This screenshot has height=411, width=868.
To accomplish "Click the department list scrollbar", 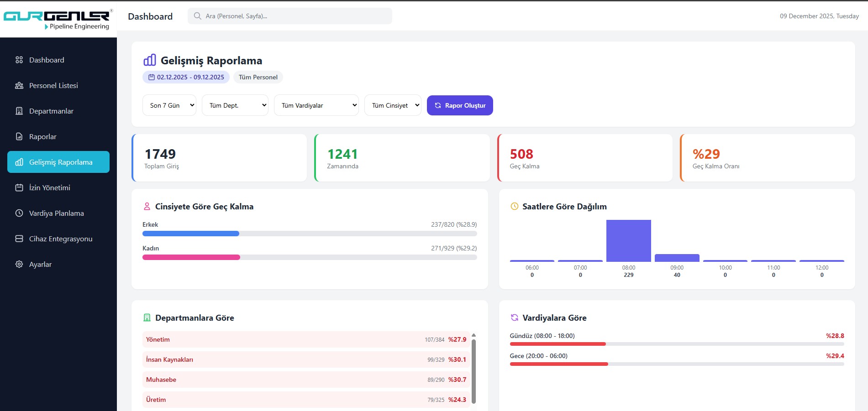I will tap(473, 369).
